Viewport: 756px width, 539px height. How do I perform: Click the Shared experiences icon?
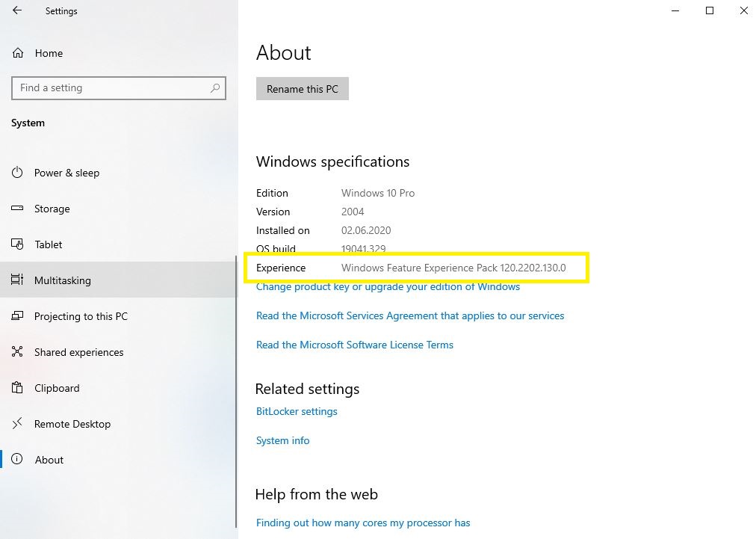click(17, 352)
